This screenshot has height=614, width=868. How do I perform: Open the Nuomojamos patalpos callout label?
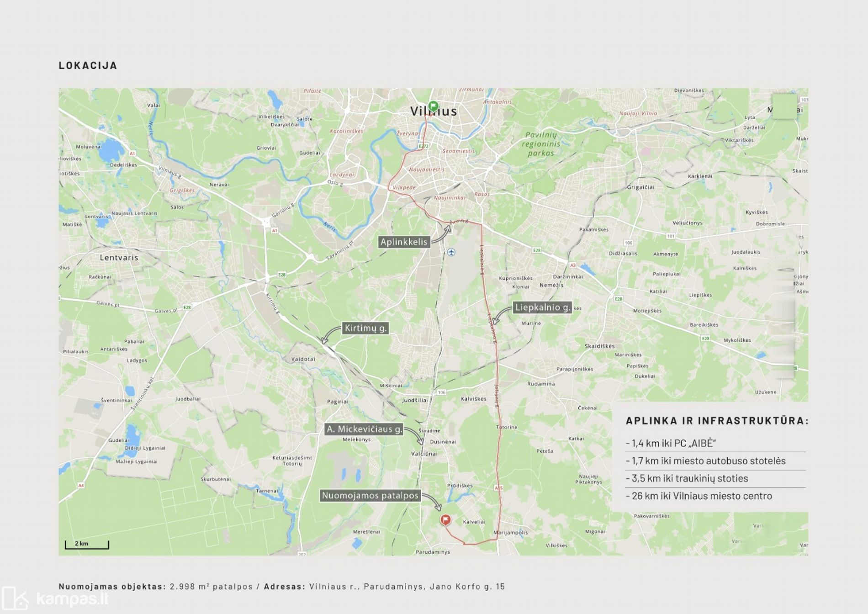tap(370, 496)
